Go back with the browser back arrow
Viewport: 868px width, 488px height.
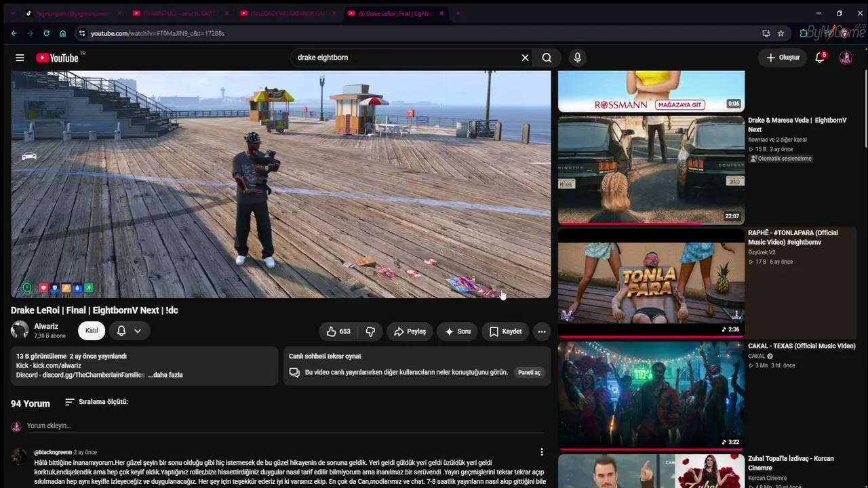(x=14, y=33)
